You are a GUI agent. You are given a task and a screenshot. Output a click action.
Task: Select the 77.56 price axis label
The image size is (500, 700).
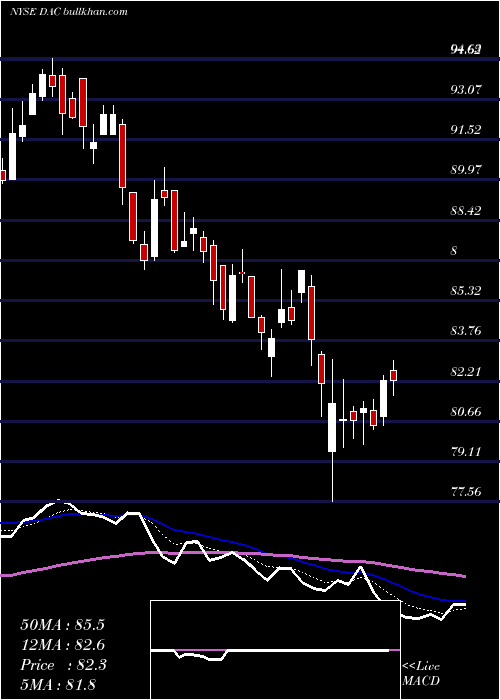(x=466, y=492)
